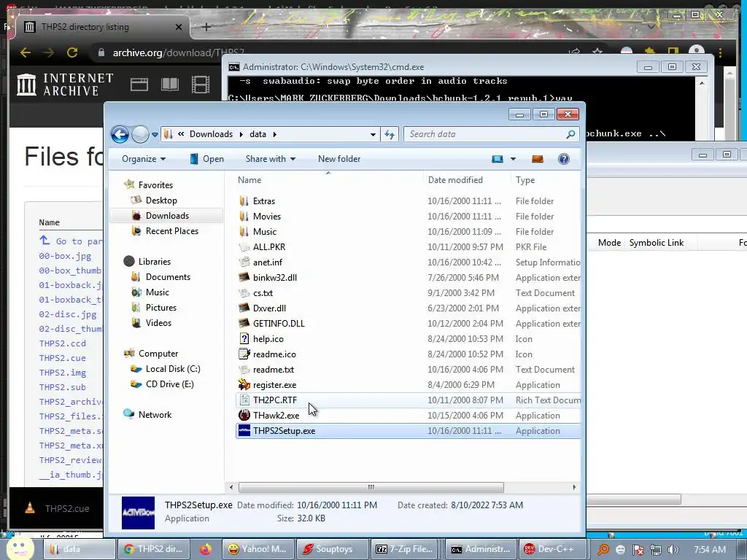Open a new Chrome tab
747x560 pixels.
[x=206, y=27]
